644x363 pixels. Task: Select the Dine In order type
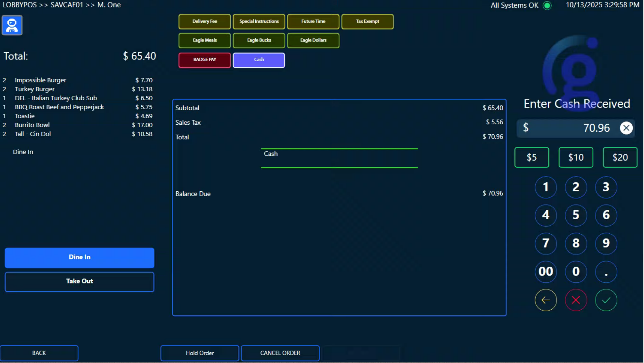[x=79, y=257]
